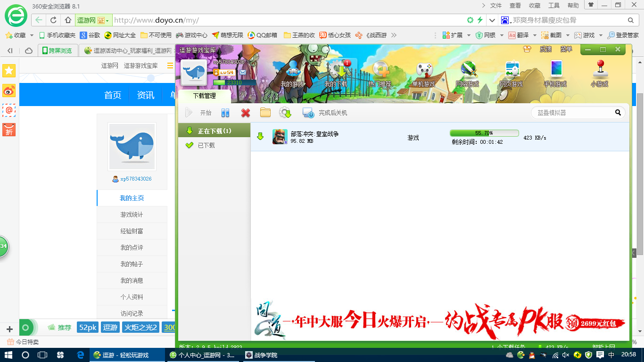
Task: Expand the 收藏 bookmarks dropdown arrow
Action: (x=32, y=35)
